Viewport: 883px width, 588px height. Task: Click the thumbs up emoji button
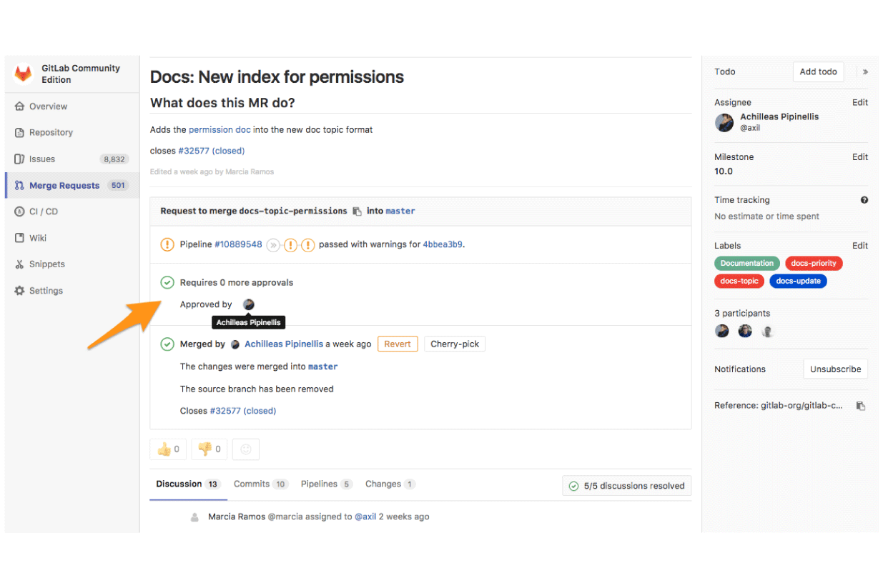(168, 449)
